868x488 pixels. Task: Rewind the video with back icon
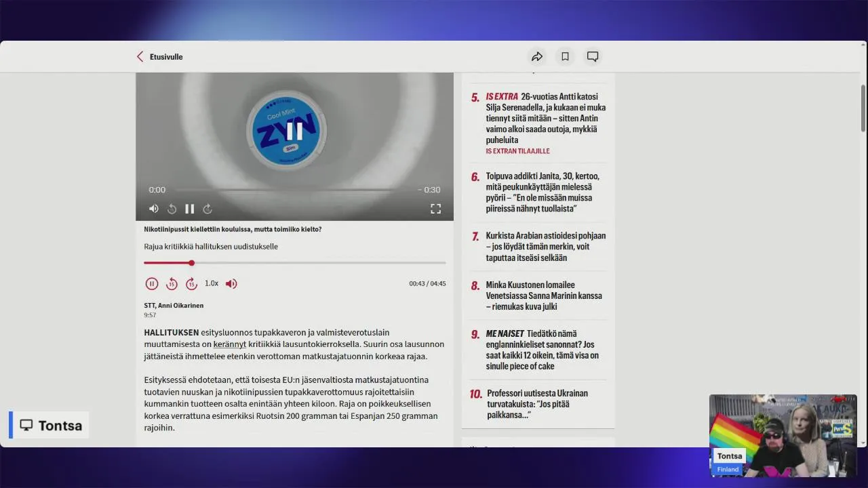[172, 209]
